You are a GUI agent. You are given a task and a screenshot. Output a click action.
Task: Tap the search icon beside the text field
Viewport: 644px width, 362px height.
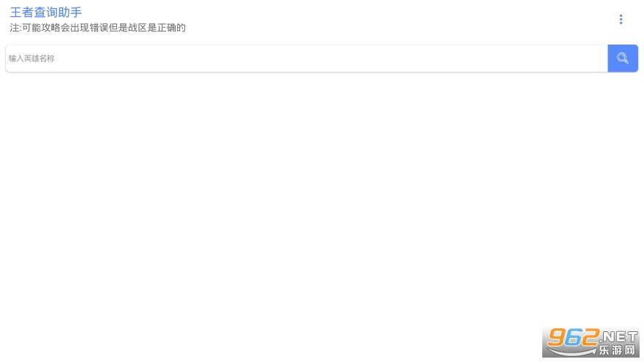[623, 59]
